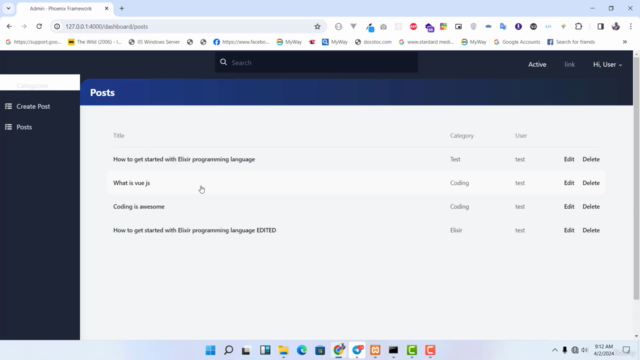640x360 pixels.
Task: Click the 'Coding is awesome' title
Action: point(139,207)
